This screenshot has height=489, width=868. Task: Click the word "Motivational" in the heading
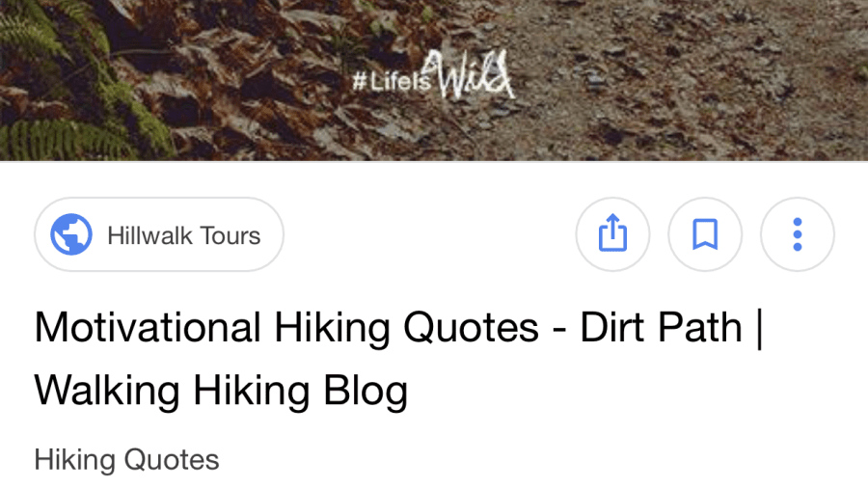148,327
